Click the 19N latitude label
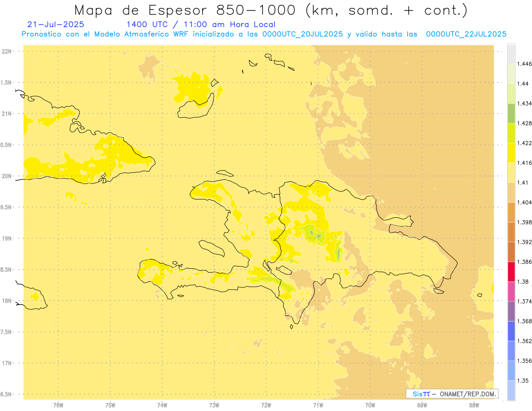532x411 pixels. 7,239
